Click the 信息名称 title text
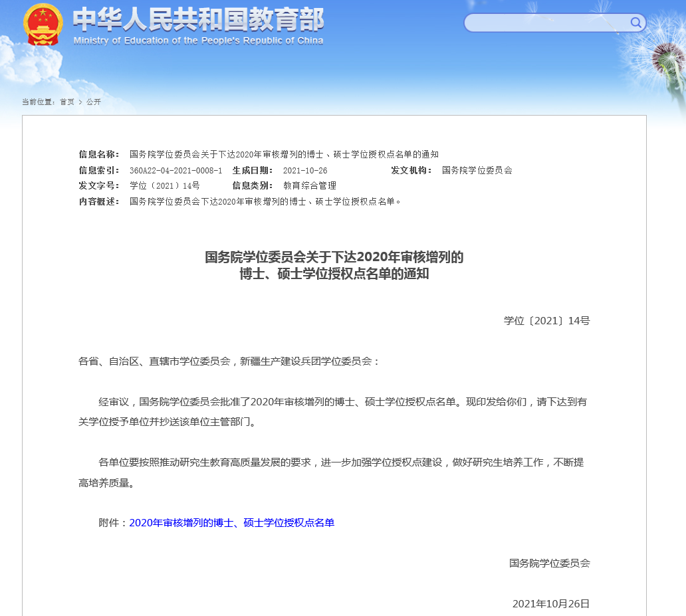This screenshot has width=686, height=616. [x=284, y=154]
